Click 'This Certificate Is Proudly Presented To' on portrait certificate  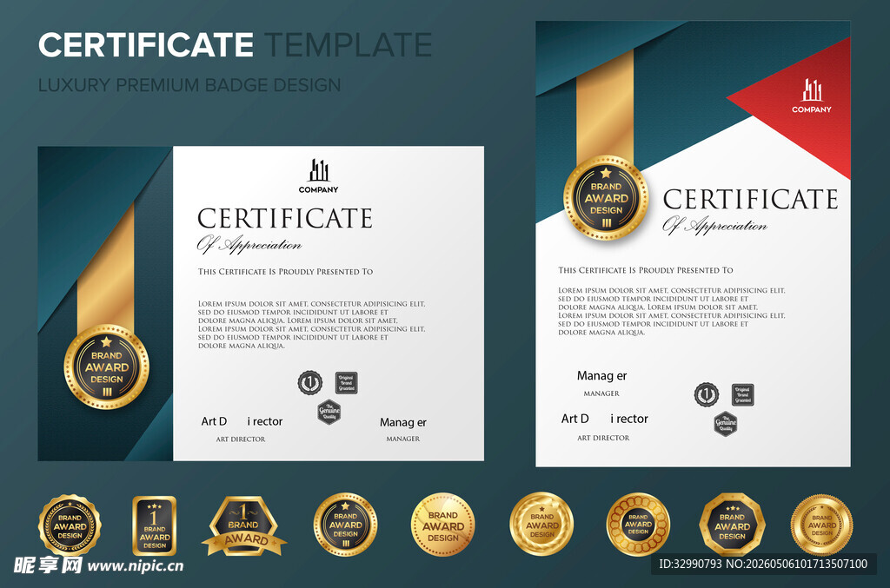[x=646, y=270]
